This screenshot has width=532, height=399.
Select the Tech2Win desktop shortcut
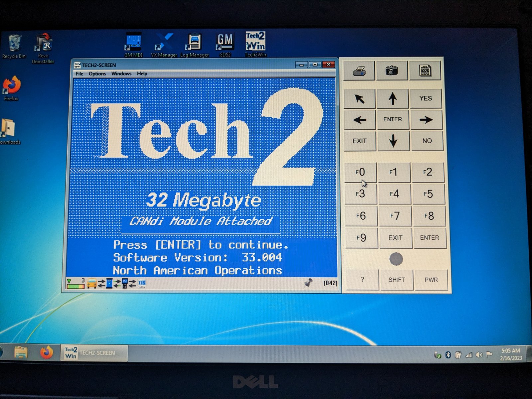(255, 45)
